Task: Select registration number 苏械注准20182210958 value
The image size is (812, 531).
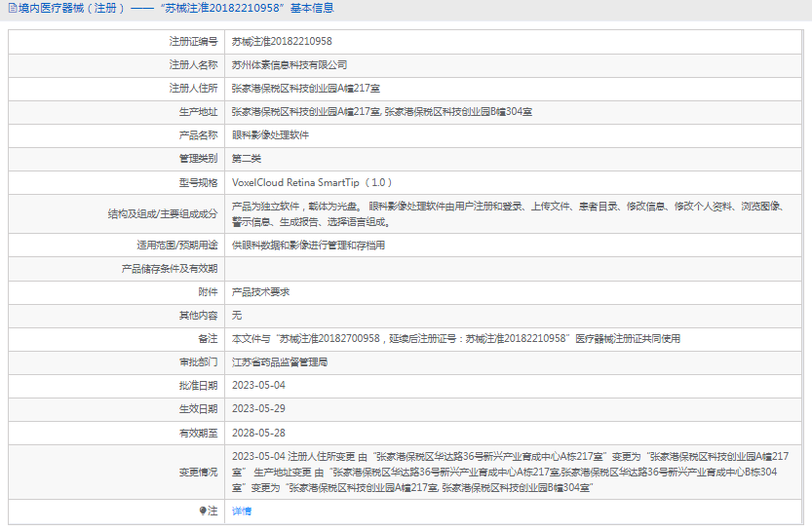Action: [282, 42]
